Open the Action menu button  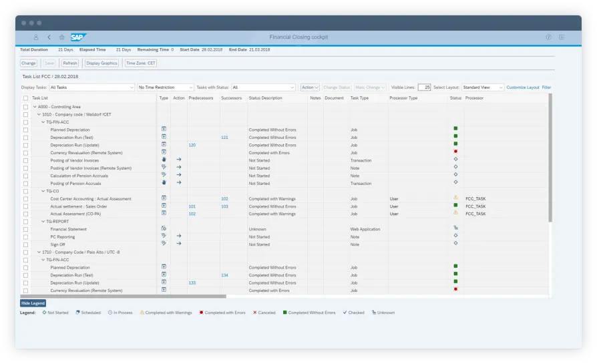309,87
